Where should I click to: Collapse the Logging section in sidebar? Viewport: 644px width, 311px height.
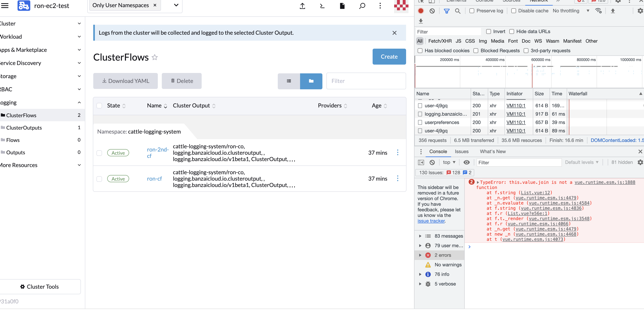(79, 102)
